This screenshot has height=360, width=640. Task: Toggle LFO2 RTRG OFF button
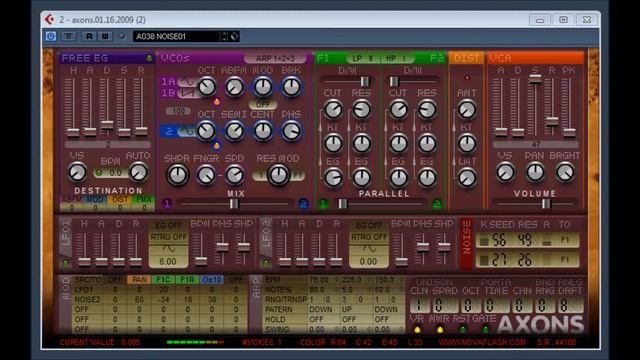(x=369, y=237)
